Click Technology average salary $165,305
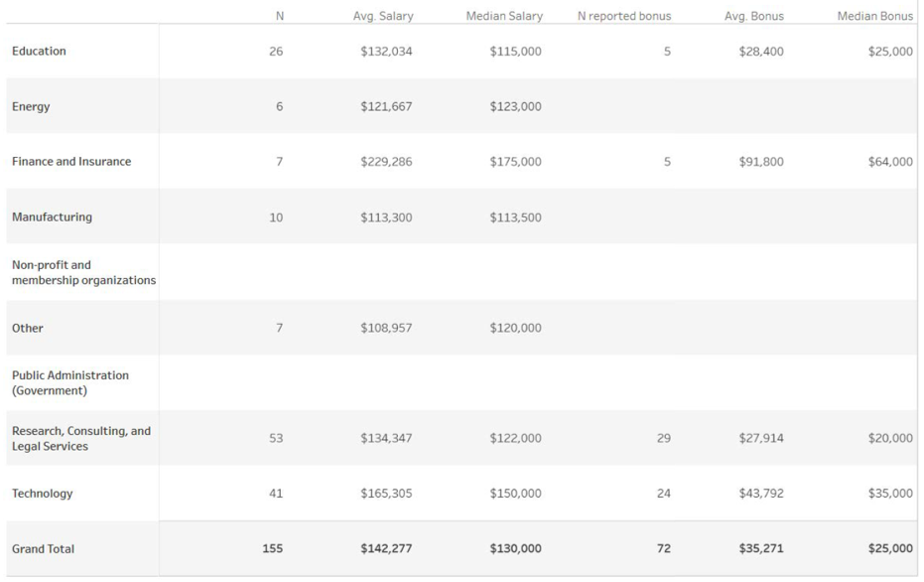The height and width of the screenshot is (582, 924). tap(386, 494)
